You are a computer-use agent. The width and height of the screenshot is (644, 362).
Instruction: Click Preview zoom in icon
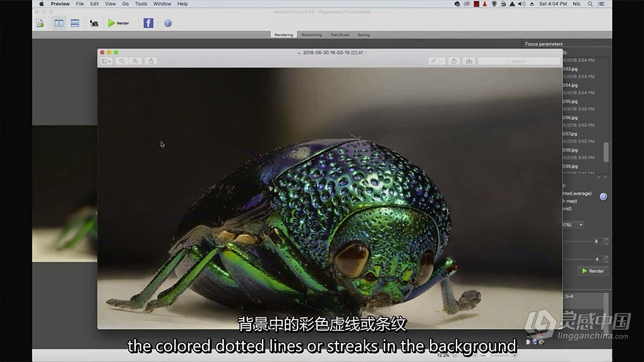[135, 61]
